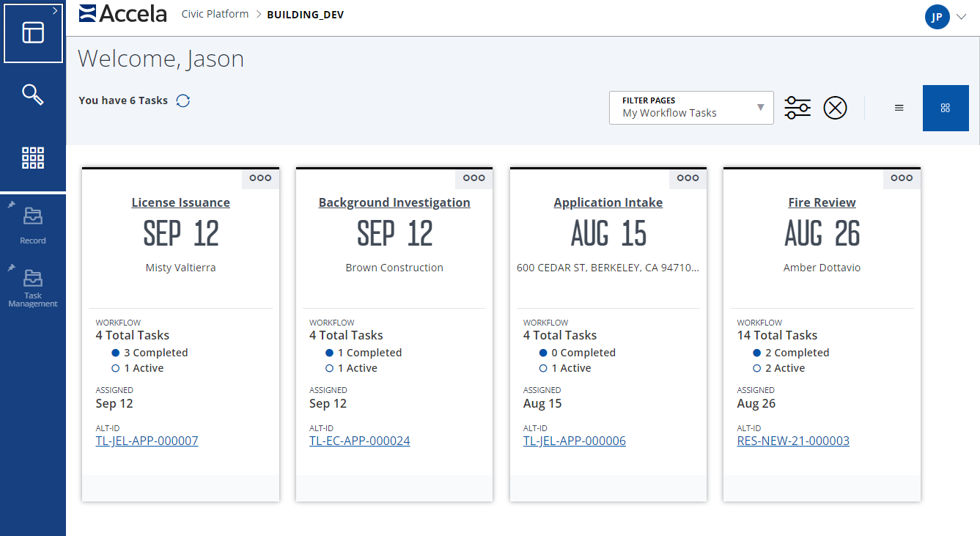Clear filters with the circled X icon
The width and height of the screenshot is (980, 536).
click(x=835, y=108)
